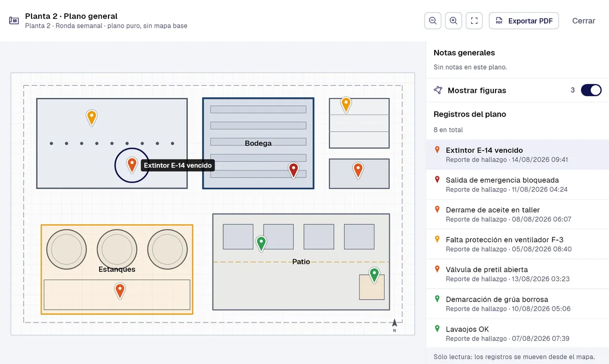Click the orange pin icon beside Derrame de aceite

(437, 210)
